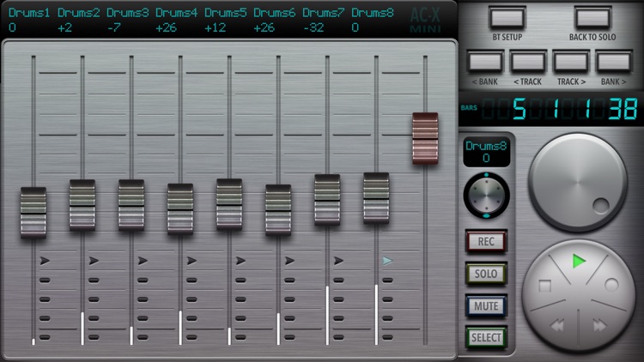This screenshot has height=362, width=644.
Task: Toggle SOLO for selected channel
Action: [x=486, y=274]
